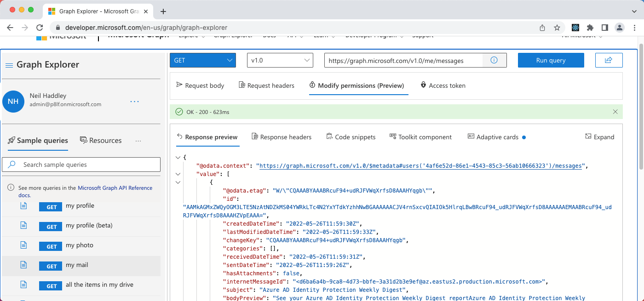
Task: Open the profile ellipsis options menu
Action: click(x=134, y=101)
